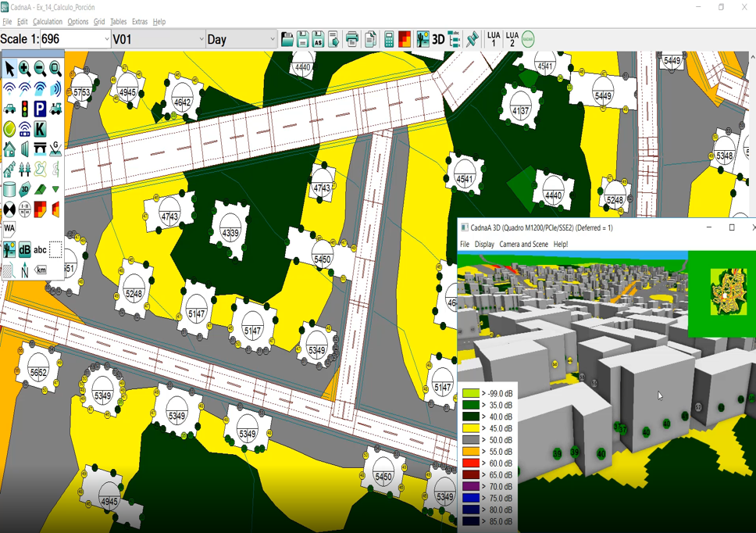Choose the railway train tool
Image resolution: width=756 pixels, height=533 pixels.
click(55, 109)
